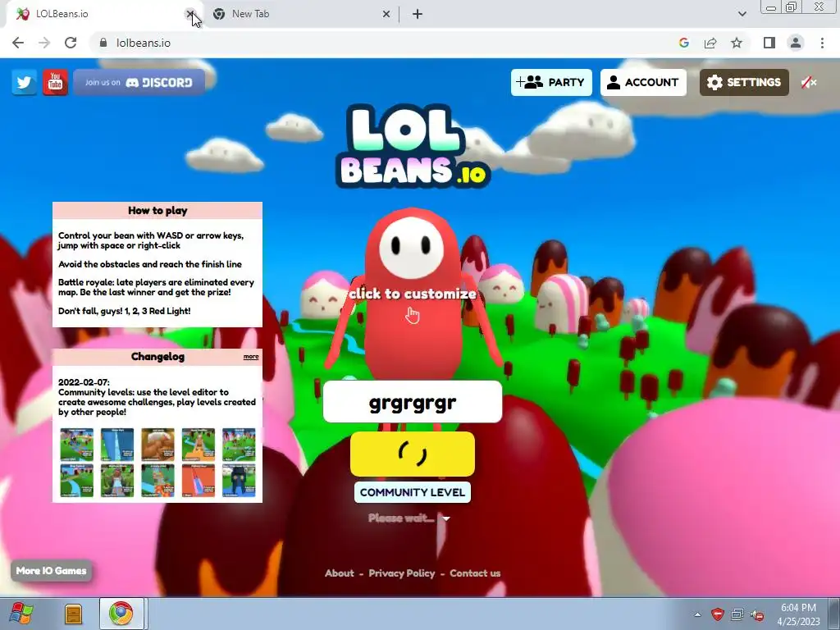Open the Settings panel
The height and width of the screenshot is (630, 840).
point(744,83)
